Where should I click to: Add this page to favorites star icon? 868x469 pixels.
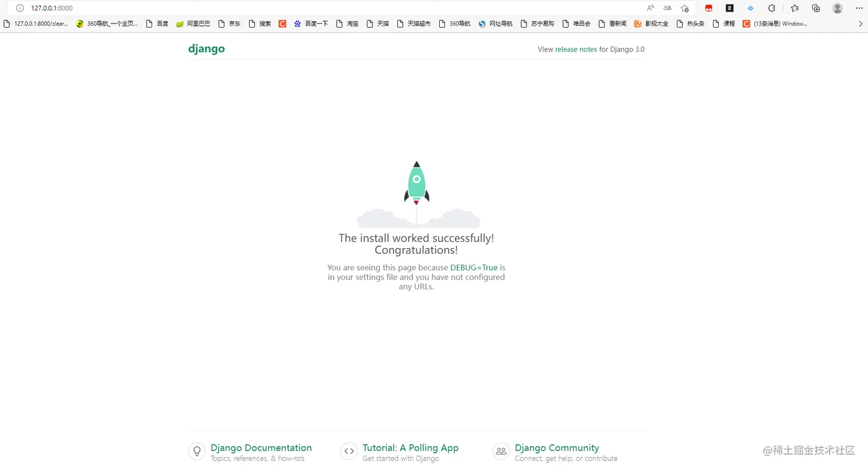point(684,8)
